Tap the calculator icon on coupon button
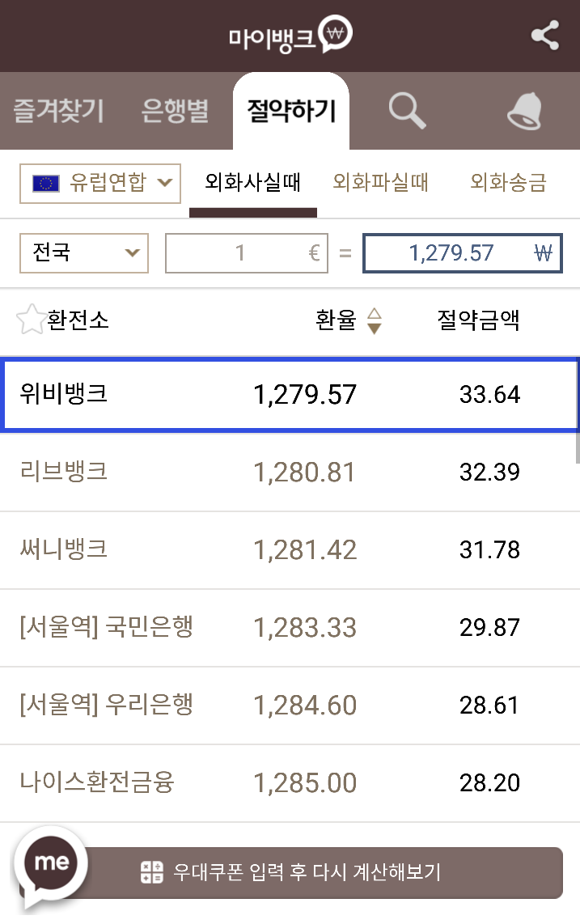This screenshot has width=580, height=924. [x=151, y=872]
